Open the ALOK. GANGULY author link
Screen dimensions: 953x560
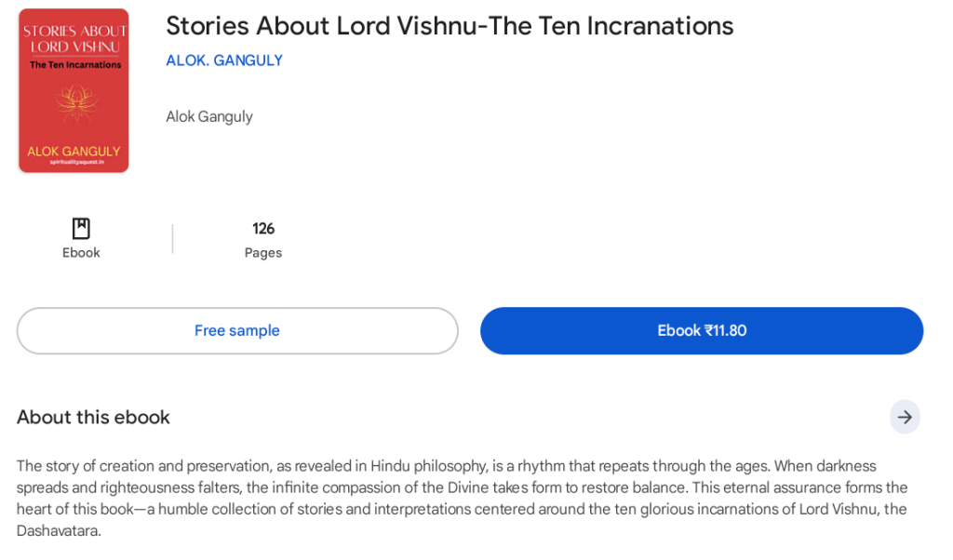(224, 60)
